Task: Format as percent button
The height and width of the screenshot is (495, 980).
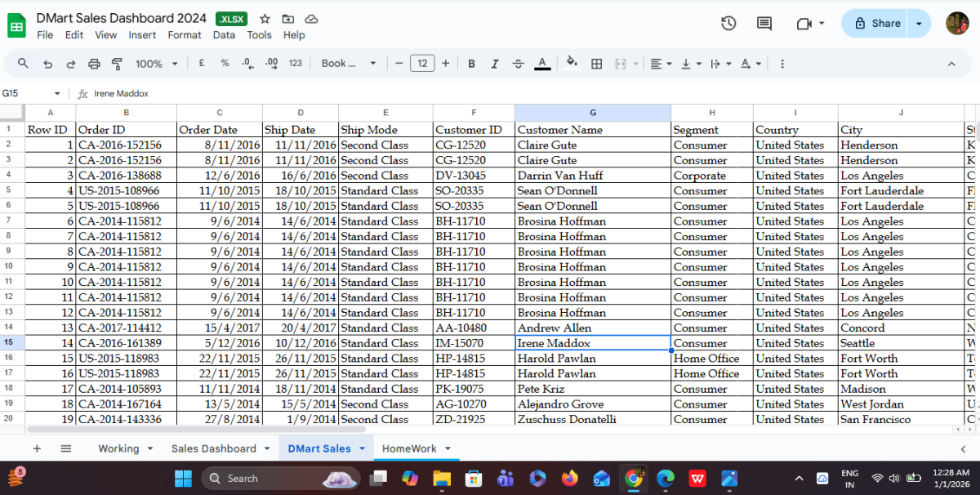Action: click(225, 64)
